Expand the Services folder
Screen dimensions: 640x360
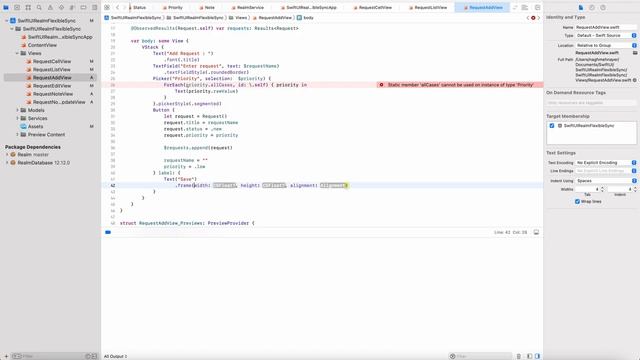coord(17,118)
